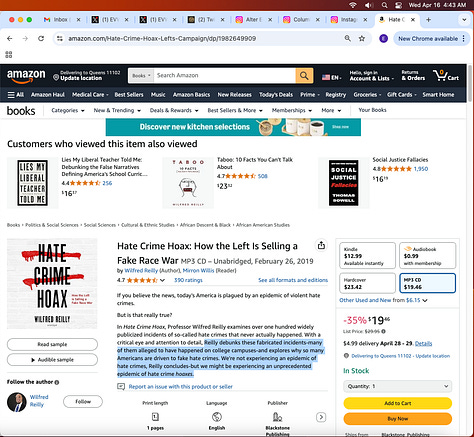This screenshot has width=474, height=437.
Task: Open Best Sellers in nav bar
Action: tap(129, 95)
